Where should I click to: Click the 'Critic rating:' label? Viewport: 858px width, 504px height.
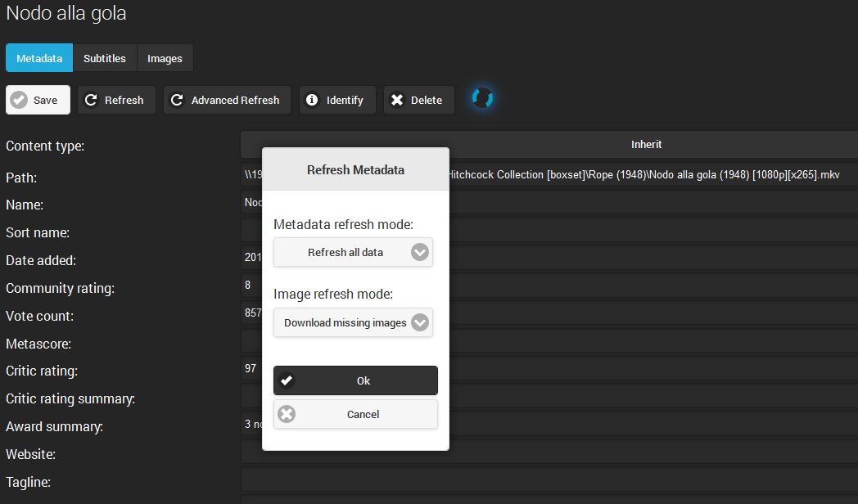pos(42,371)
